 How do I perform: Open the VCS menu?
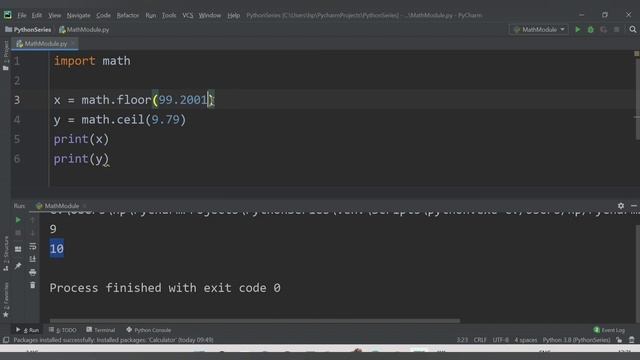(188, 15)
